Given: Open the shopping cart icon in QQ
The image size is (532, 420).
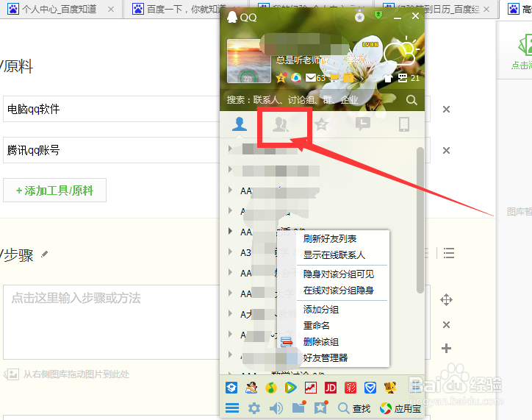Looking at the screenshot, I should point(334,78).
